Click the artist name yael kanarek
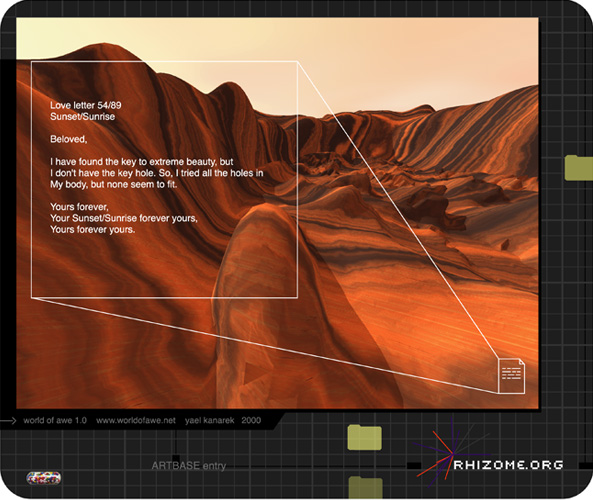593x500 pixels. (x=210, y=420)
